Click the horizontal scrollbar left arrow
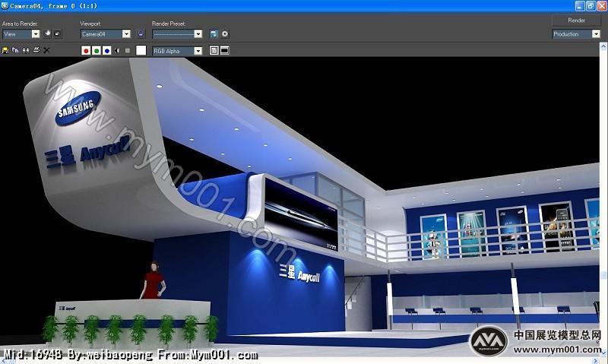608x364 pixels. [x=4, y=361]
